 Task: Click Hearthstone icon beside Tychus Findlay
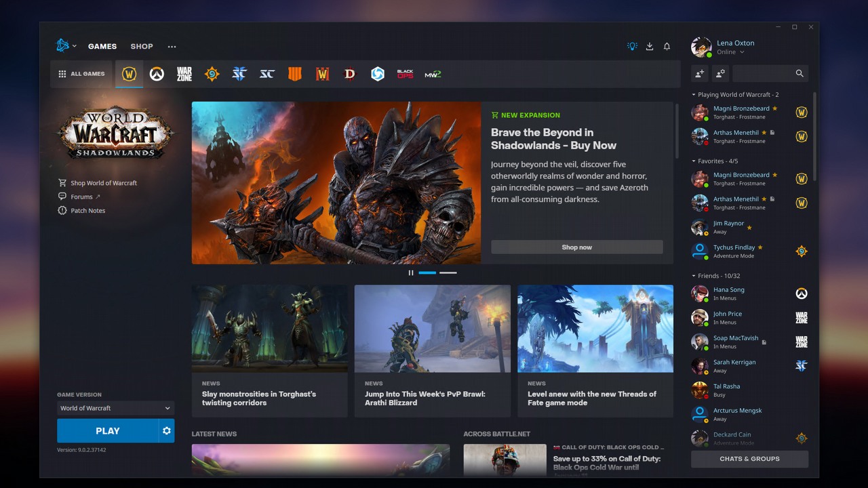(x=802, y=251)
